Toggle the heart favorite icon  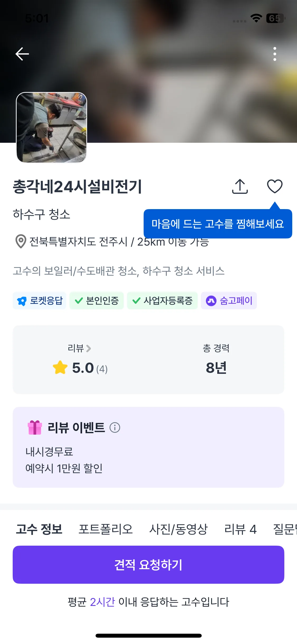pos(275,186)
